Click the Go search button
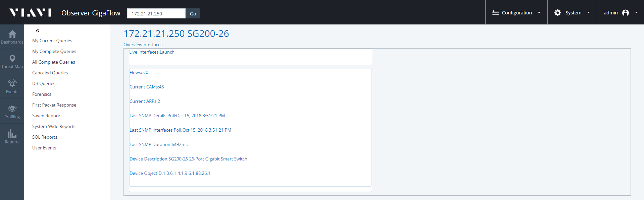The image size is (644, 200). [x=193, y=13]
